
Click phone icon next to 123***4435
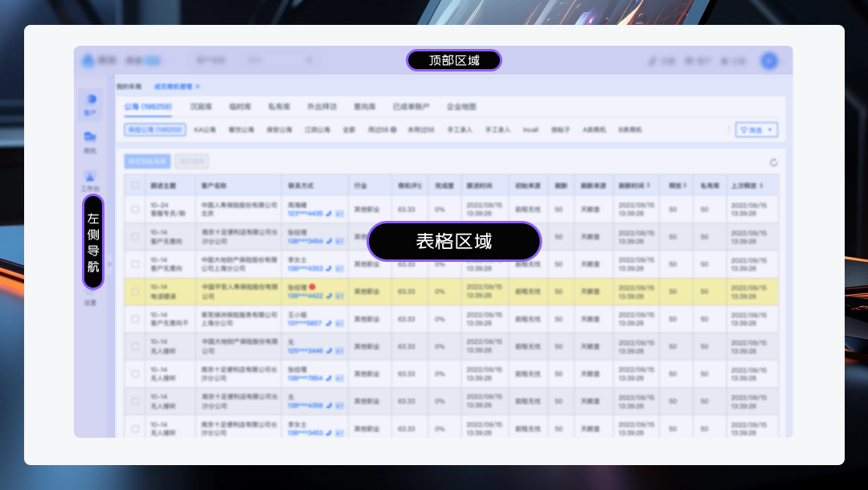(330, 214)
